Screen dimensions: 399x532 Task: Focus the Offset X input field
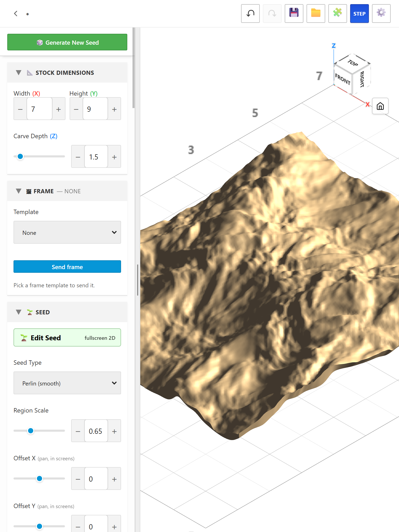[96, 479]
